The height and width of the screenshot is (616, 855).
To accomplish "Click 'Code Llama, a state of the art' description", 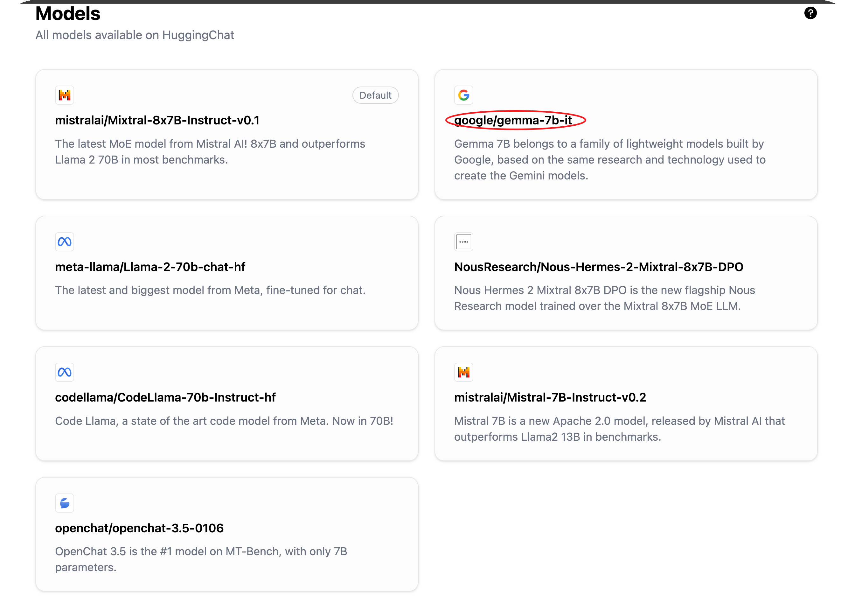I will pos(224,421).
